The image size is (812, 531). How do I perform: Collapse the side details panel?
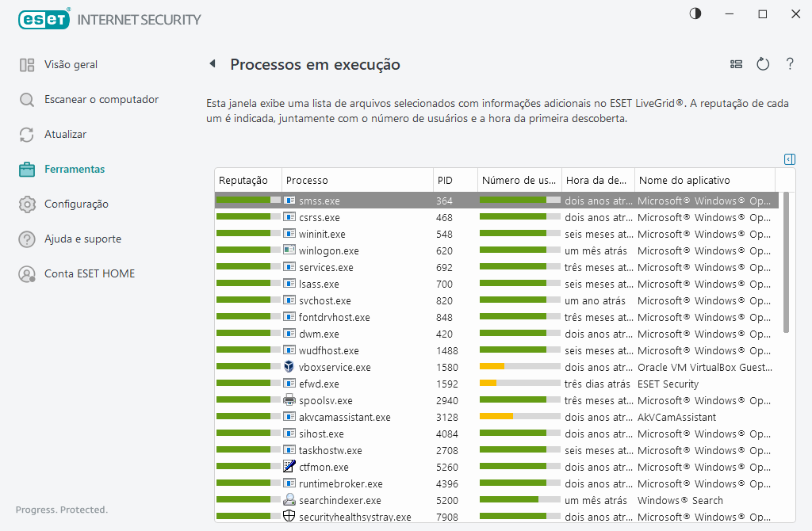click(789, 159)
